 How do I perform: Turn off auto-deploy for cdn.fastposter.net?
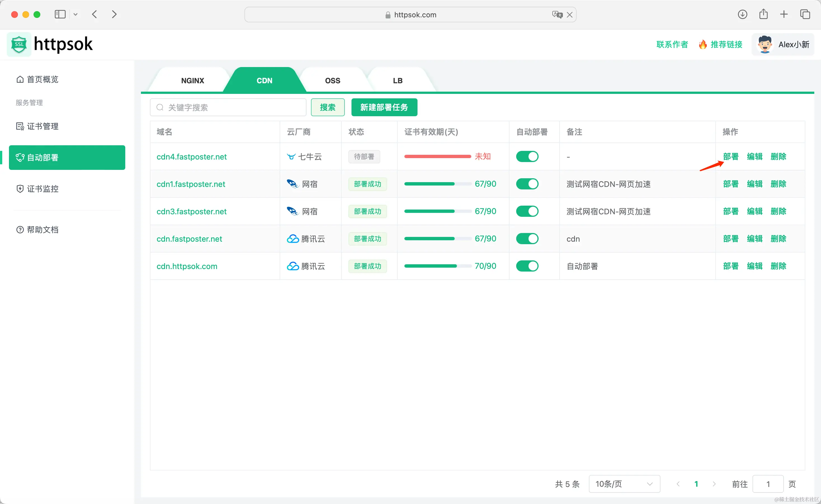(527, 239)
